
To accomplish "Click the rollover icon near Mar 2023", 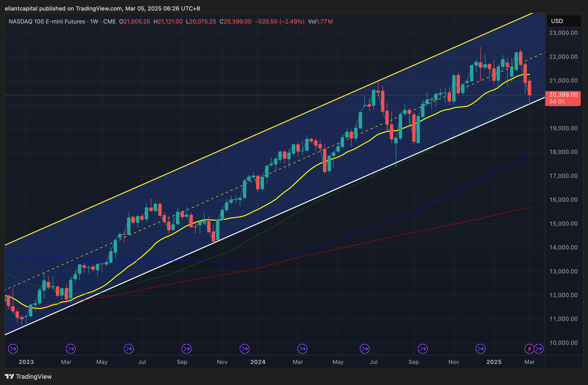I will [71, 349].
